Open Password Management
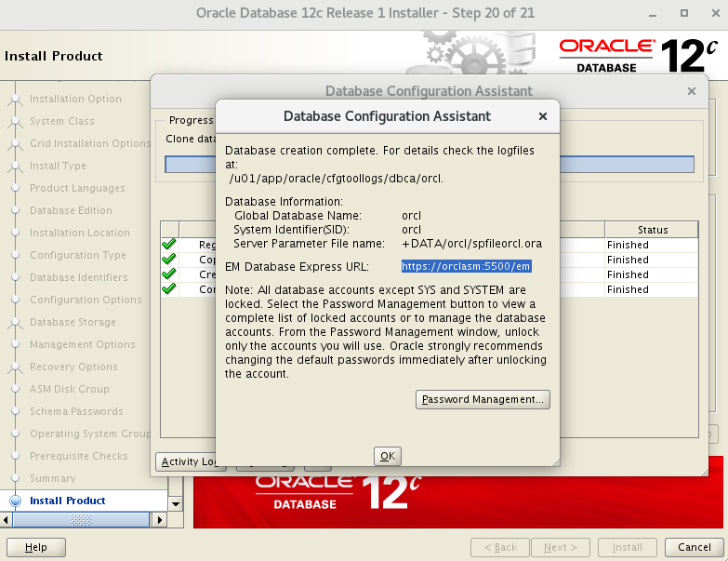This screenshot has height=561, width=728. click(483, 399)
